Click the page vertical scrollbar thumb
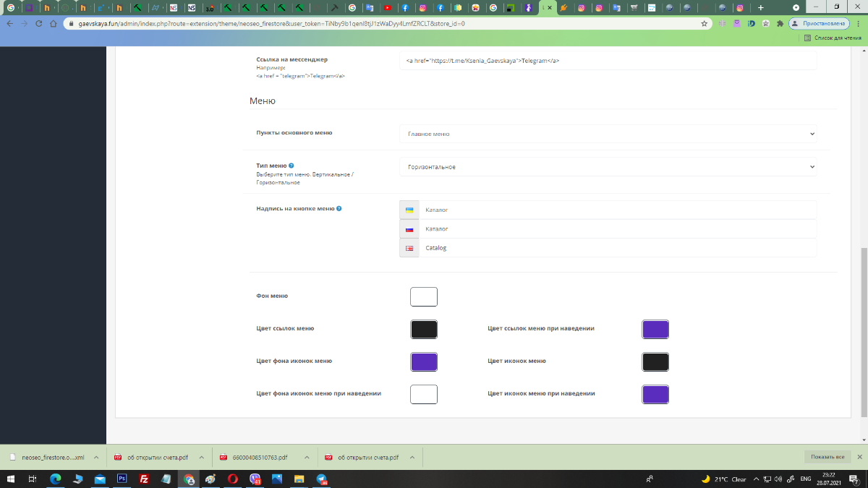Image resolution: width=868 pixels, height=488 pixels. [x=864, y=331]
